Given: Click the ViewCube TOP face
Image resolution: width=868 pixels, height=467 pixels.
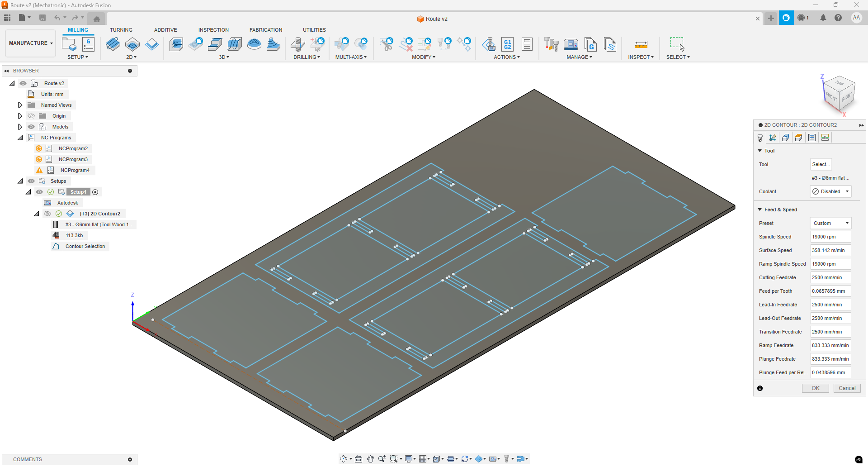Looking at the screenshot, I should coord(840,83).
